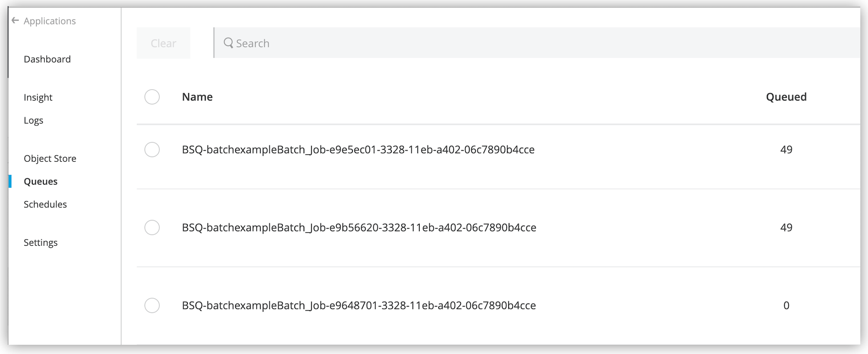
Task: Click the search magnifier icon
Action: 229,43
